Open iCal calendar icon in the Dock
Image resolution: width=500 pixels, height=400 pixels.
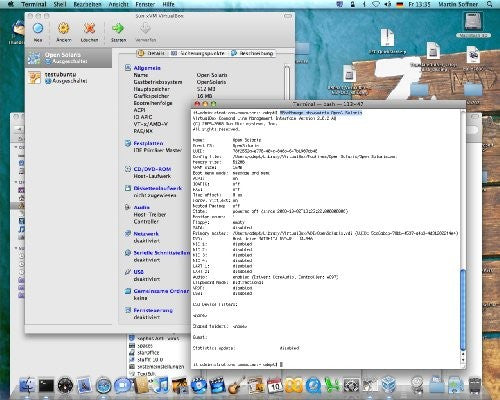pos(275,385)
